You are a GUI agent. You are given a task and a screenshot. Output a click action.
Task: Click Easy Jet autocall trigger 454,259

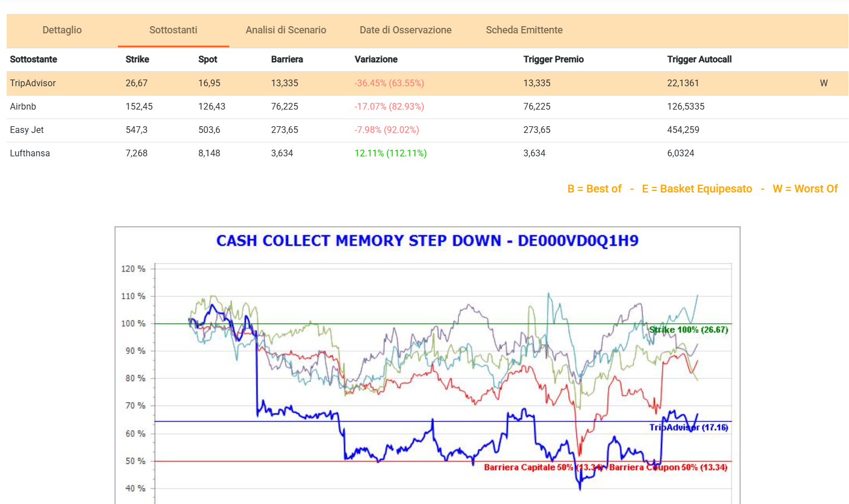[683, 130]
